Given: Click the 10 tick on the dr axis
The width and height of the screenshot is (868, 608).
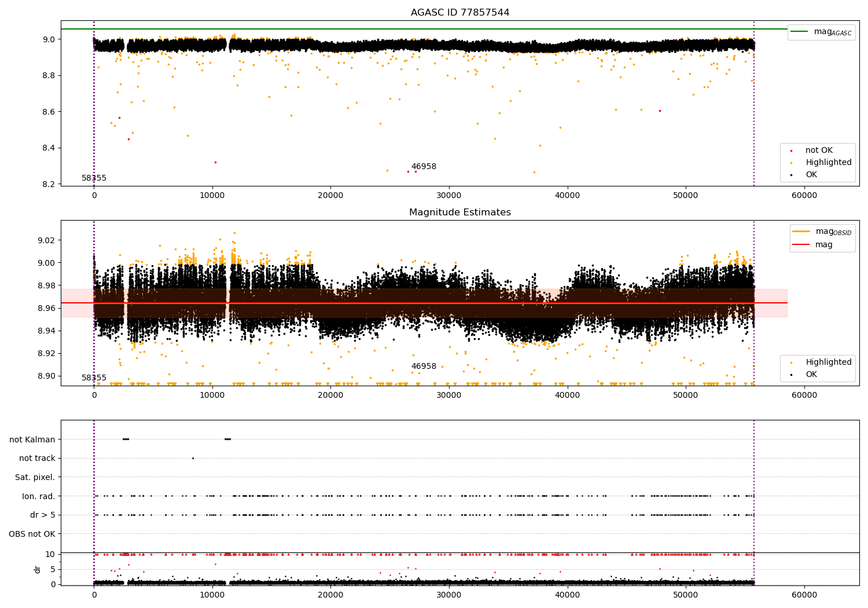Looking at the screenshot, I should click(x=51, y=554).
